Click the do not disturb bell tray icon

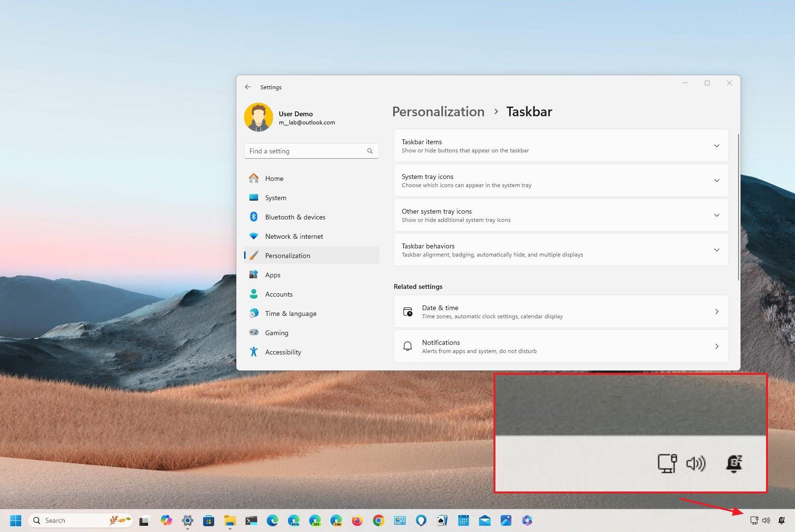tap(781, 520)
